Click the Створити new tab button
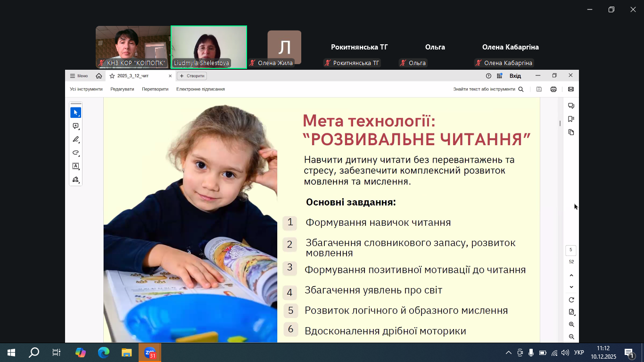The image size is (644, 362). point(192,76)
